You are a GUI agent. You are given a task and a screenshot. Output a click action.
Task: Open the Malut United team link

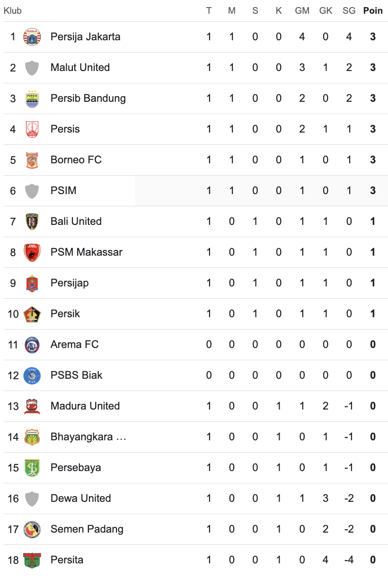tap(80, 67)
